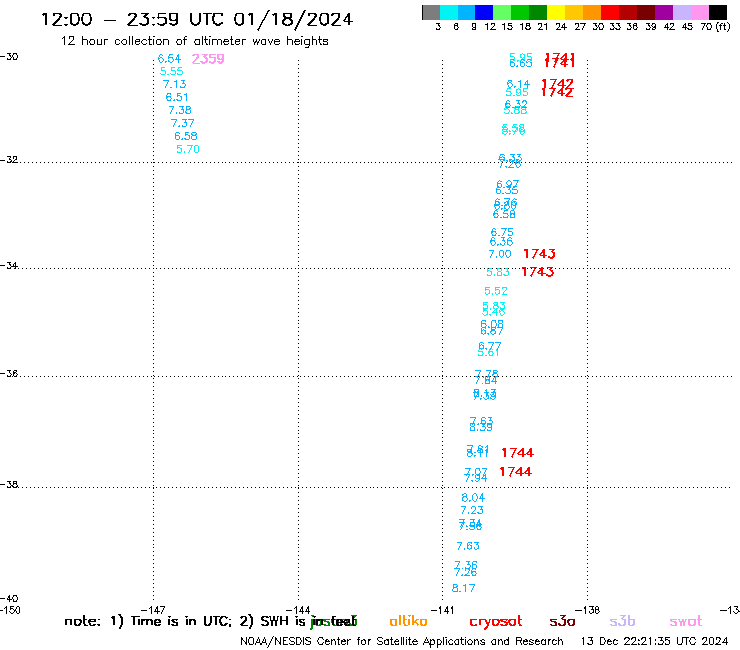Screen dimensions: 740x650
Task: Select the -38 latitude axis label
Action: (x=9, y=485)
